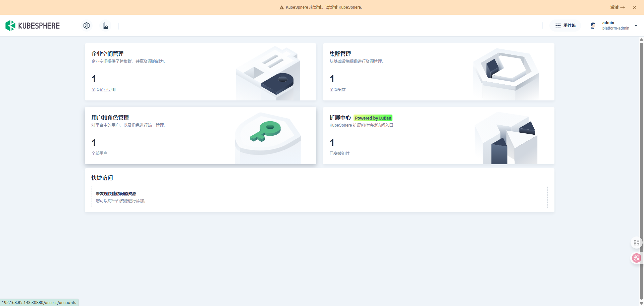Viewport: 644px width, 306px height.
Task: Click the KubeSphere 扩展组件快捷访问入口 description
Action: (361, 125)
